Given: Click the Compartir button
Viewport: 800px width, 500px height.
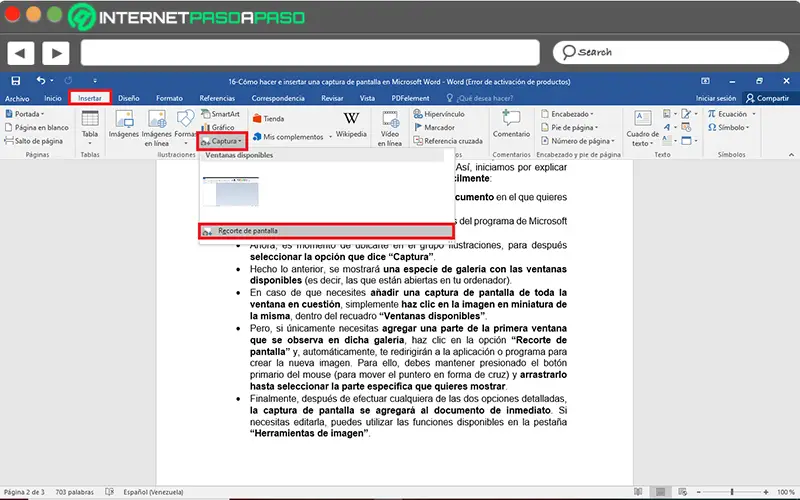Looking at the screenshot, I should coord(767,98).
